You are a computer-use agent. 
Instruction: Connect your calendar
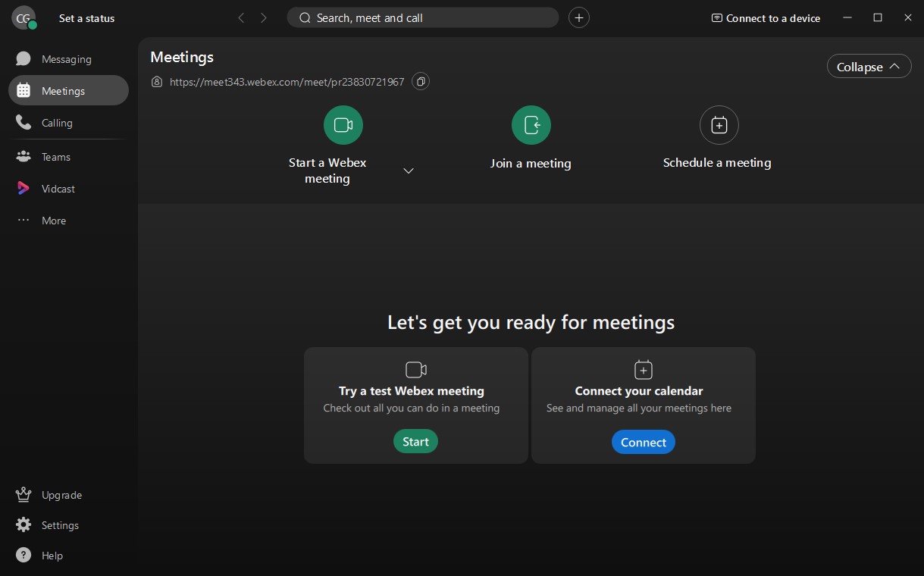pyautogui.click(x=643, y=442)
